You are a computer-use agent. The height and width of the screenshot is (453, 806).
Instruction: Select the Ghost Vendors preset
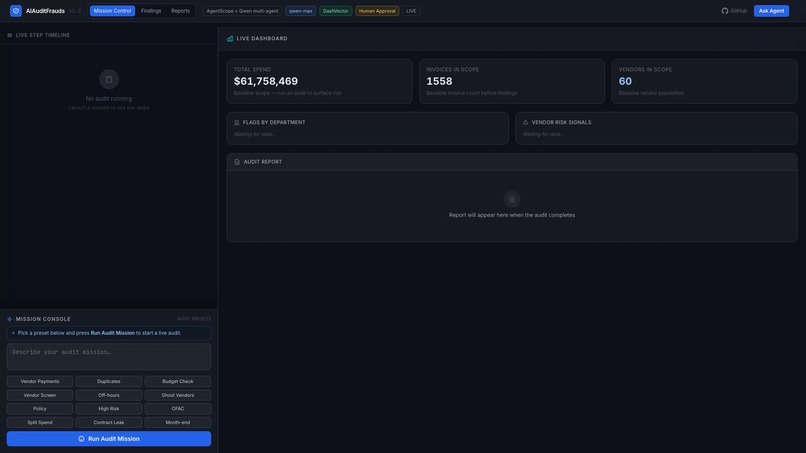(x=178, y=395)
